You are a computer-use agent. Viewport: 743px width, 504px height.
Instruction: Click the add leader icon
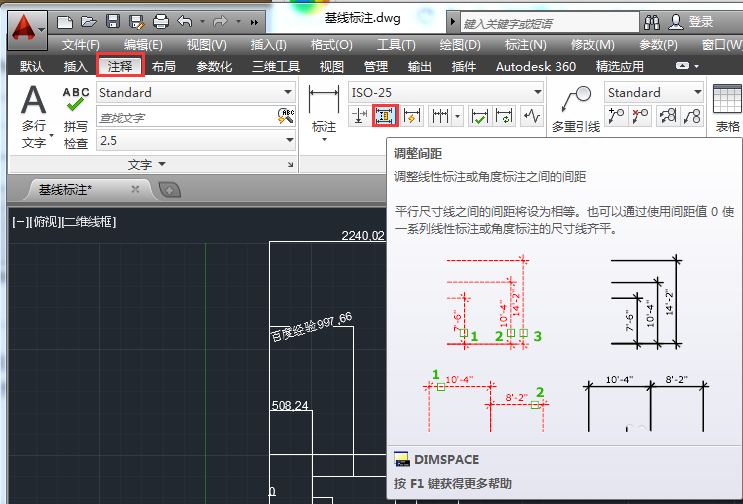616,116
